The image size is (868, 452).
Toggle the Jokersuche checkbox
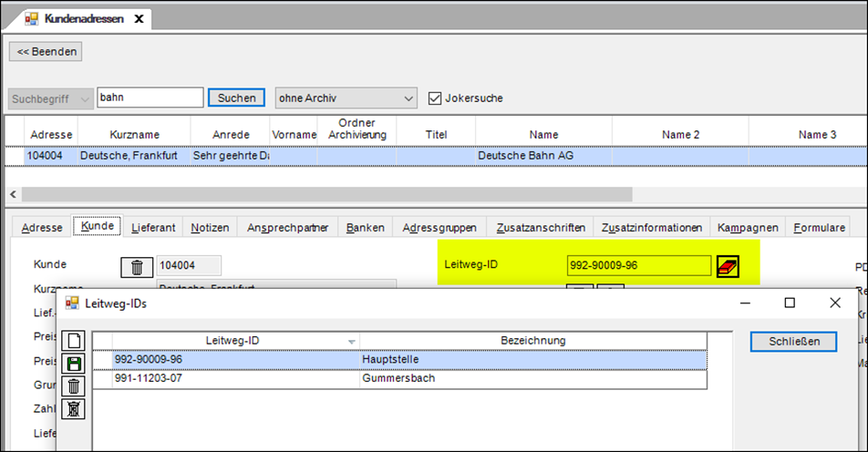click(x=435, y=98)
